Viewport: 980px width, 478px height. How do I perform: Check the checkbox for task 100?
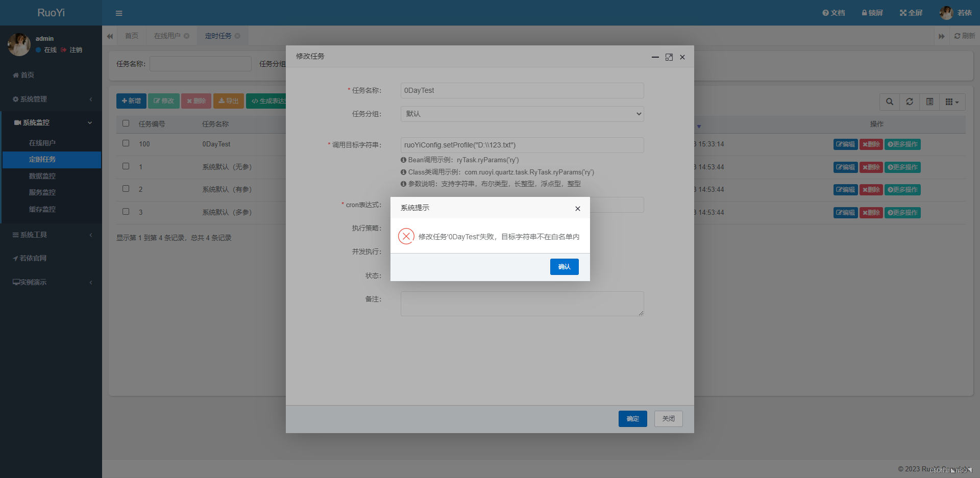(126, 143)
